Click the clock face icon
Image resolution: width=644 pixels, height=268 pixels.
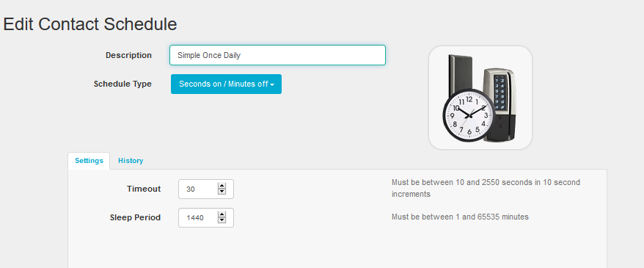(470, 116)
